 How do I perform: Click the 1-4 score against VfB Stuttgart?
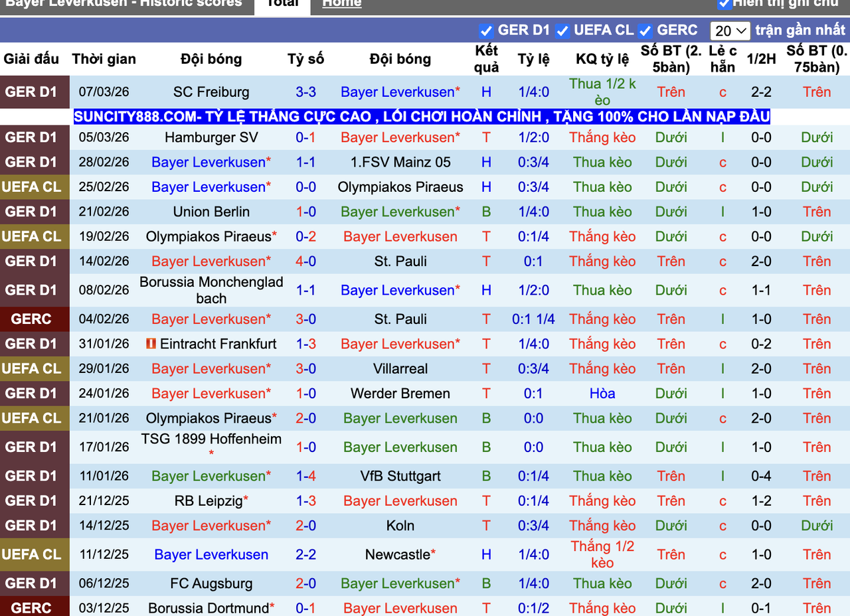[x=306, y=476]
